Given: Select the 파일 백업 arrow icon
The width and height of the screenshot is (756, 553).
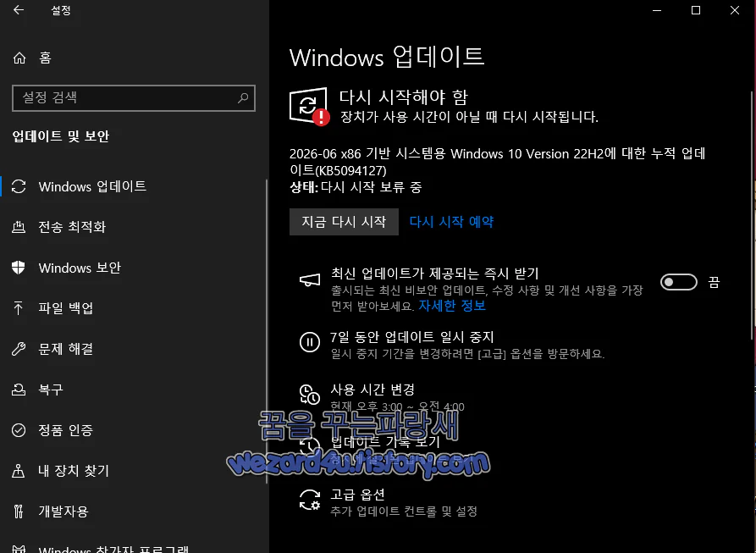Looking at the screenshot, I should pyautogui.click(x=19, y=308).
